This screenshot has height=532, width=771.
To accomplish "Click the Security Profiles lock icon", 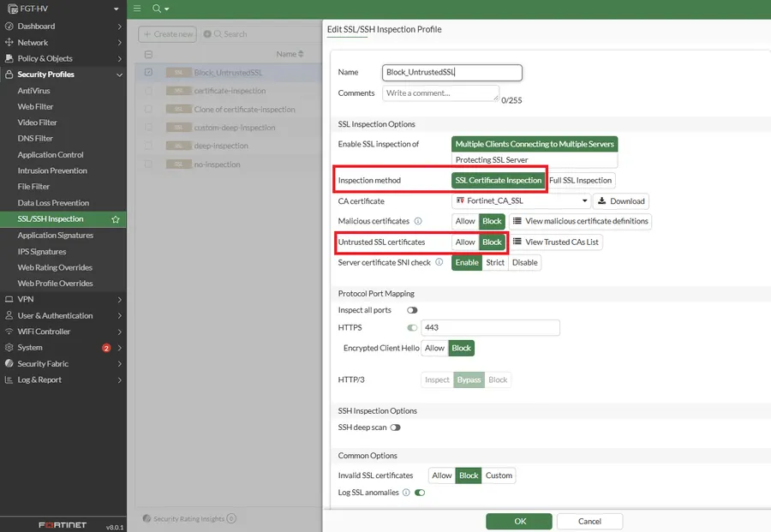I will tap(9, 75).
